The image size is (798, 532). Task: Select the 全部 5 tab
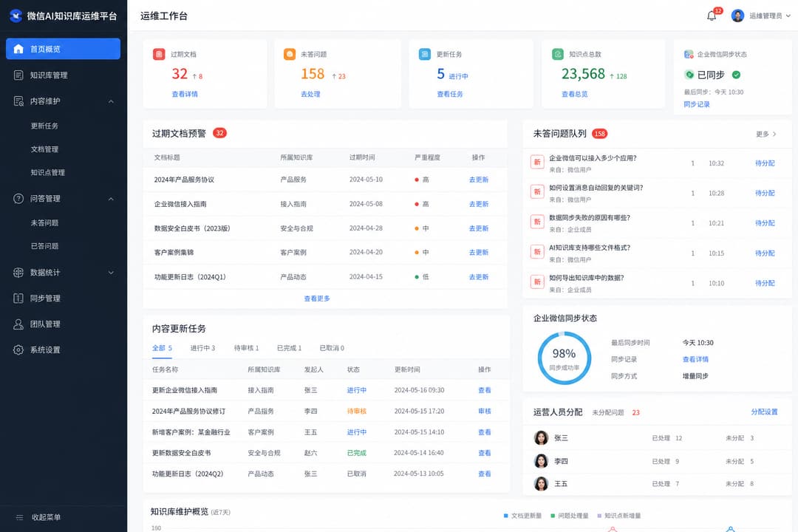click(162, 348)
